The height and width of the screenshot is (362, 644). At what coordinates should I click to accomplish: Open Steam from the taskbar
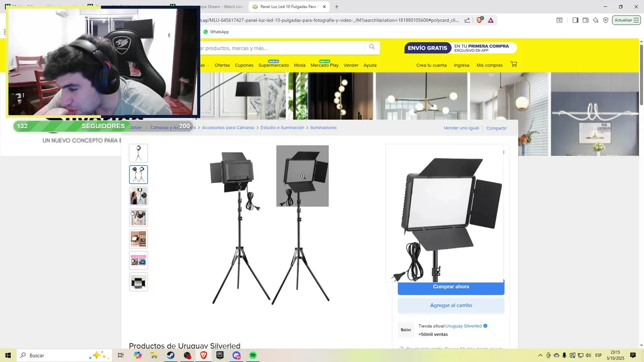pyautogui.click(x=171, y=355)
